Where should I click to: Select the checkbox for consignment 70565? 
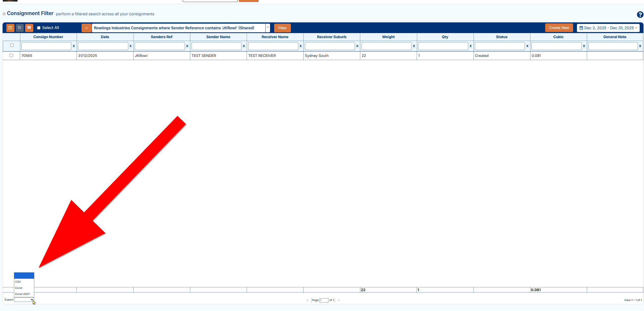point(11,55)
